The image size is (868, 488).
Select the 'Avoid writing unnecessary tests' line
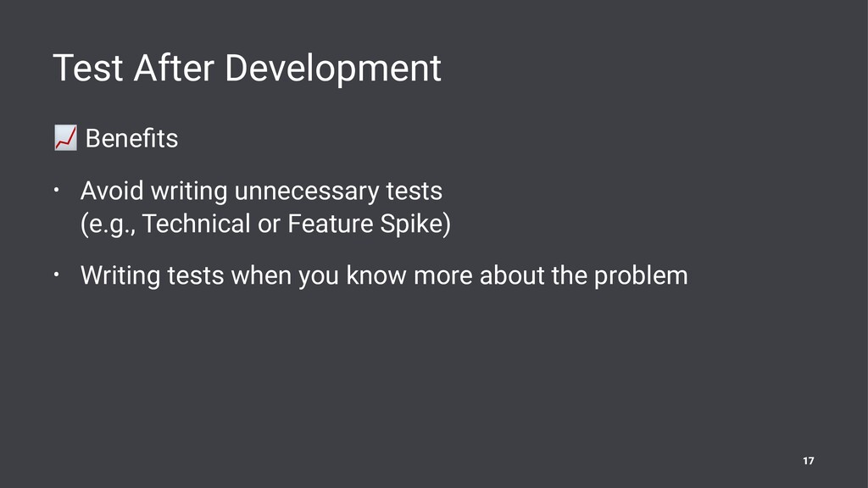coord(261,191)
